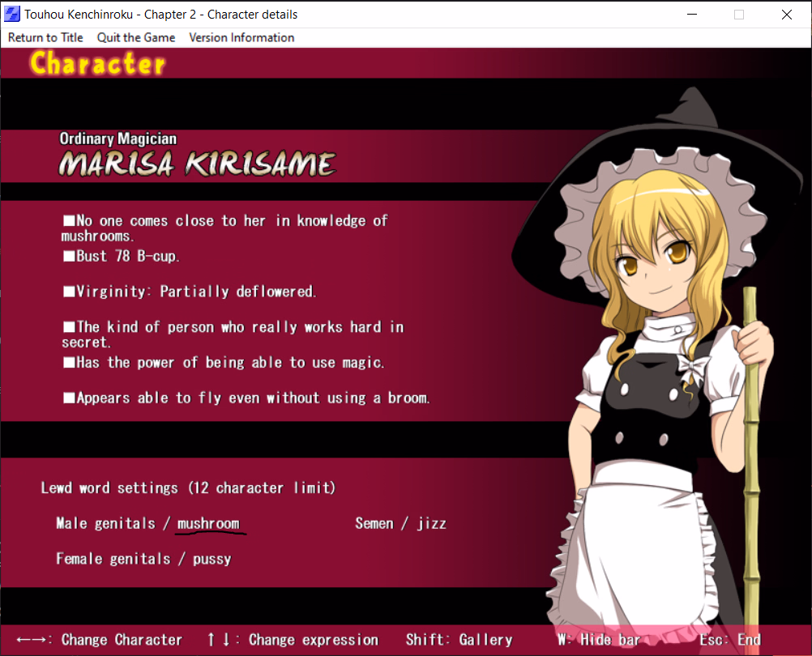This screenshot has height=656, width=812.
Task: Click the Change Character arrows hint
Action: click(x=100, y=640)
